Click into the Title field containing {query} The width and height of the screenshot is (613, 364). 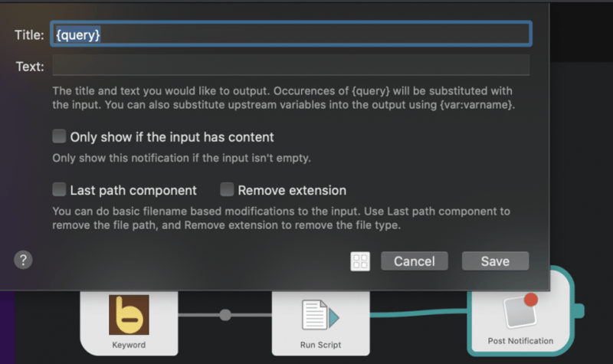coord(291,34)
